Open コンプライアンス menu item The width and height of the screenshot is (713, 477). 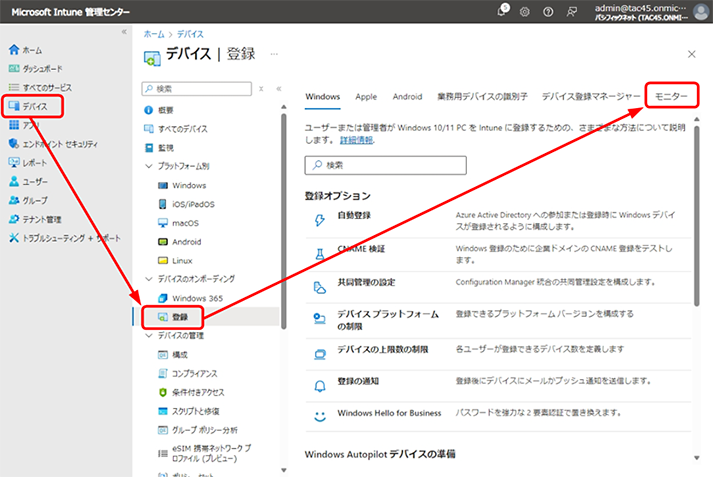click(187, 373)
